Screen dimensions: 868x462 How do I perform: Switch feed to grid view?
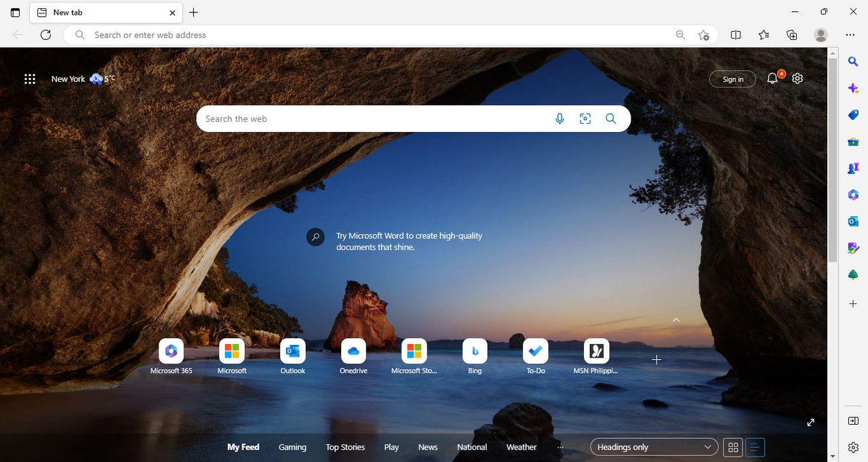(733, 447)
